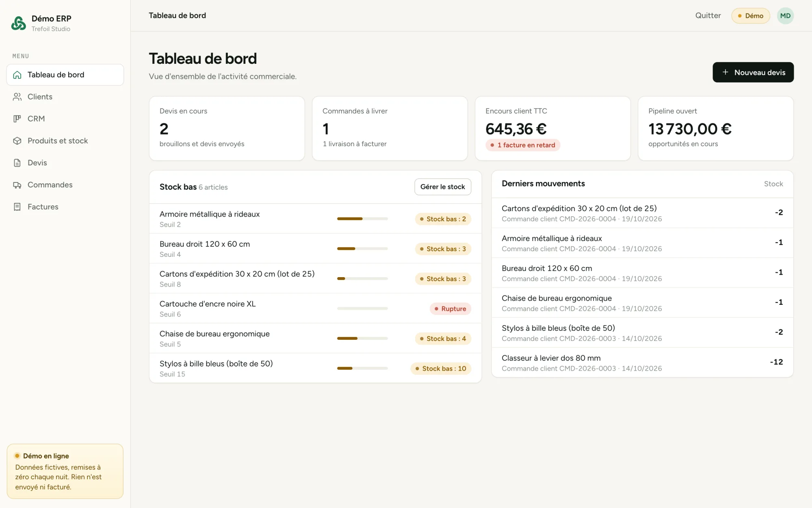Image resolution: width=812 pixels, height=508 pixels.
Task: Click the Quitter link
Action: coord(708,15)
